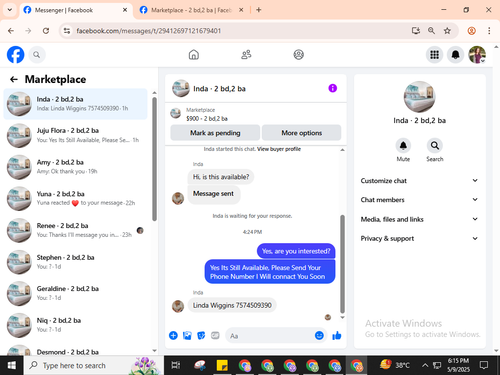Image resolution: width=500 pixels, height=375 pixels.
Task: Click the Windows taskbar search box
Action: [x=94, y=365]
